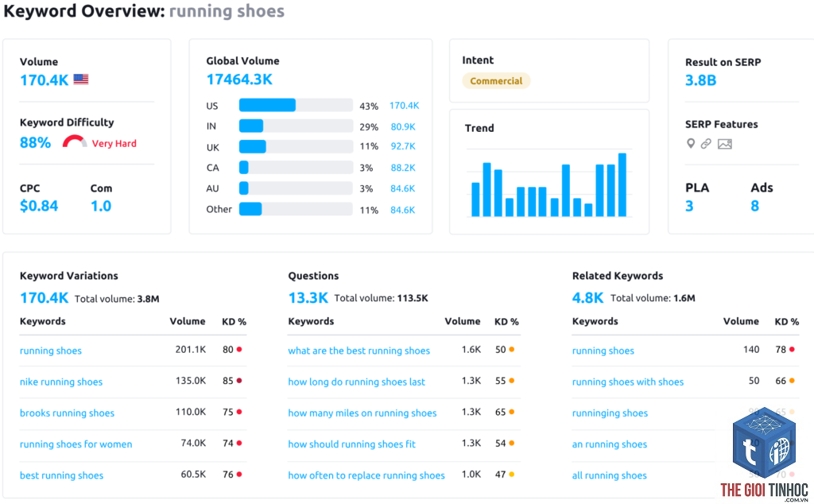Open the 'nike running shoes' keyword link
The height and width of the screenshot is (504, 814).
coord(61,382)
